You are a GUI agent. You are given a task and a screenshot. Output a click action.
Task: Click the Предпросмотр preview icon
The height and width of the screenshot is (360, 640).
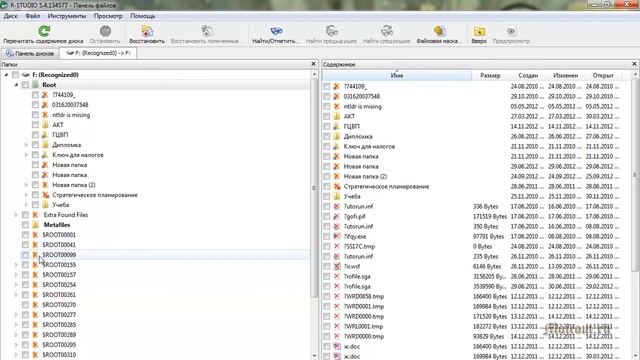tap(511, 31)
